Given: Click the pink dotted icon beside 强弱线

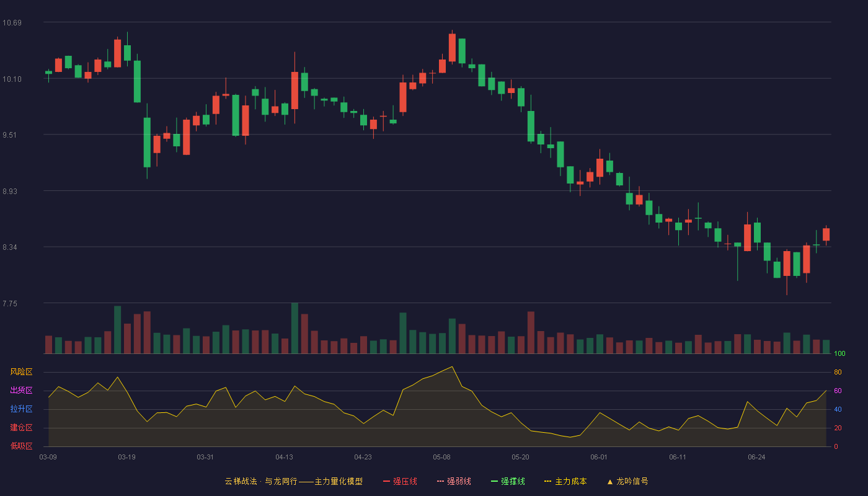Looking at the screenshot, I should 440,481.
